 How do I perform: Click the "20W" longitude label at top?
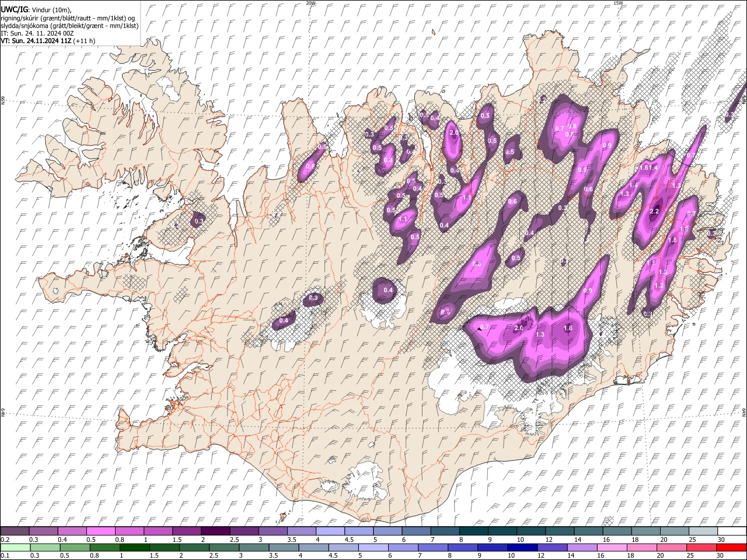click(x=310, y=3)
